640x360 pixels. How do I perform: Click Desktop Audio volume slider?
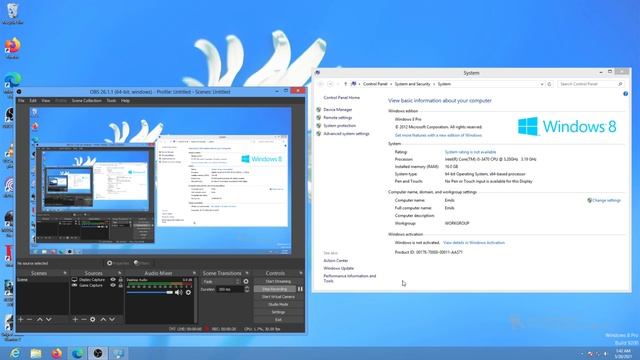tap(149, 292)
